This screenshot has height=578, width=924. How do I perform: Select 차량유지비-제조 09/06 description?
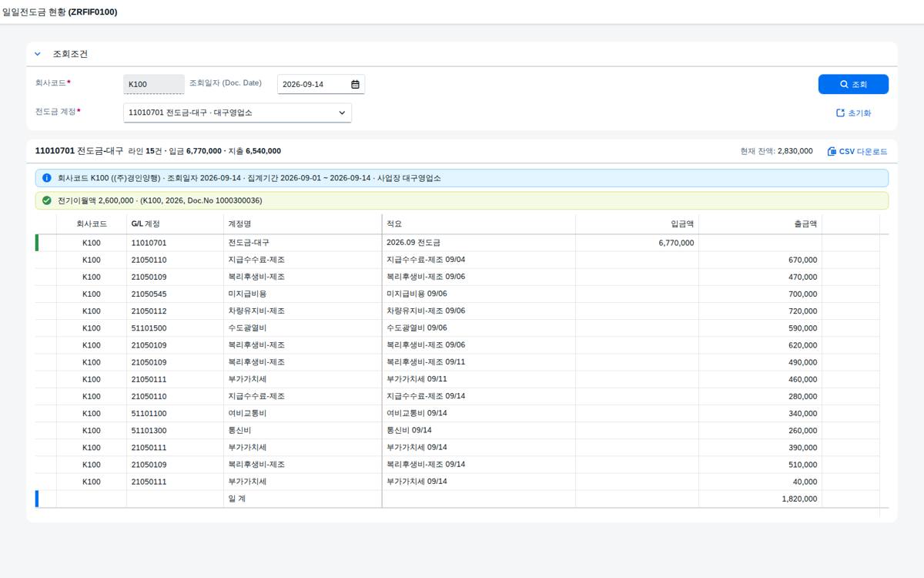pyautogui.click(x=479, y=311)
